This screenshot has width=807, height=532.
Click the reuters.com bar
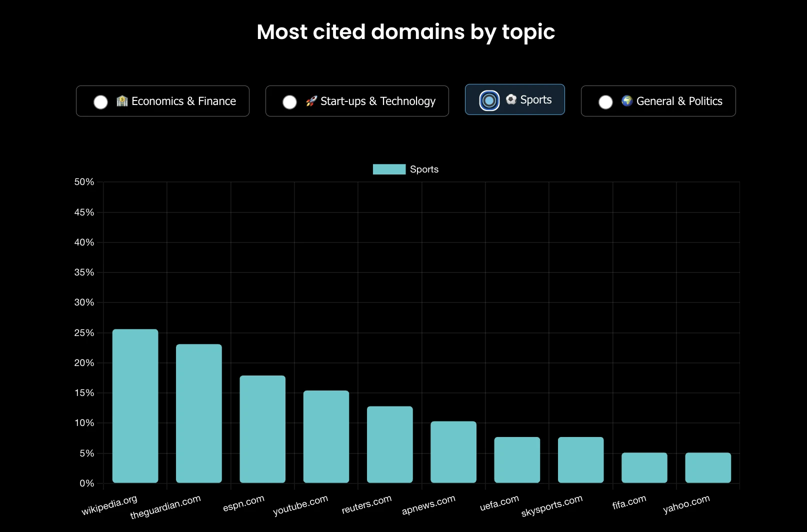pyautogui.click(x=390, y=444)
